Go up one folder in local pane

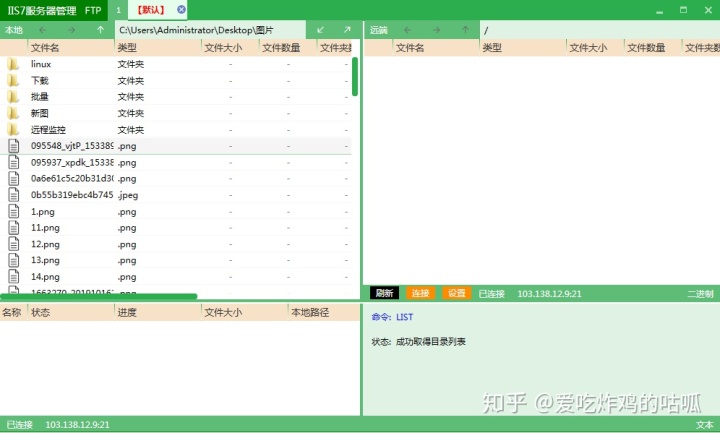(x=101, y=30)
